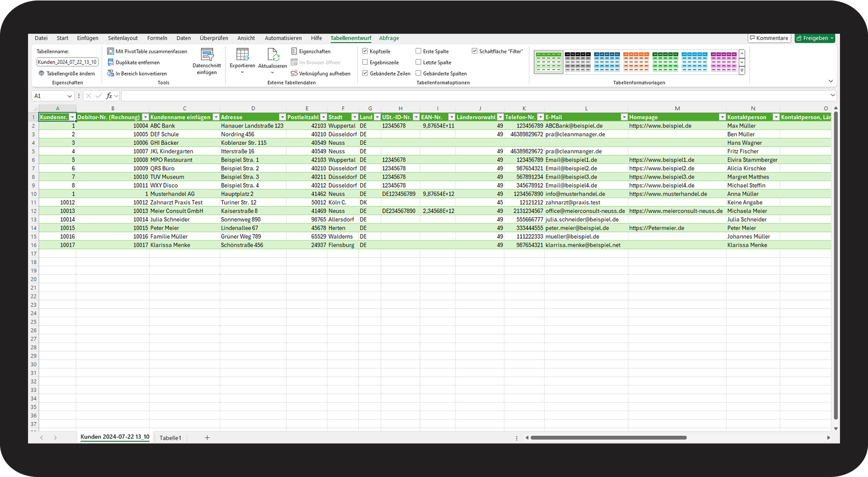Toggle the Schaltfläche "Filter" checkbox
The image size is (868, 477).
click(475, 51)
